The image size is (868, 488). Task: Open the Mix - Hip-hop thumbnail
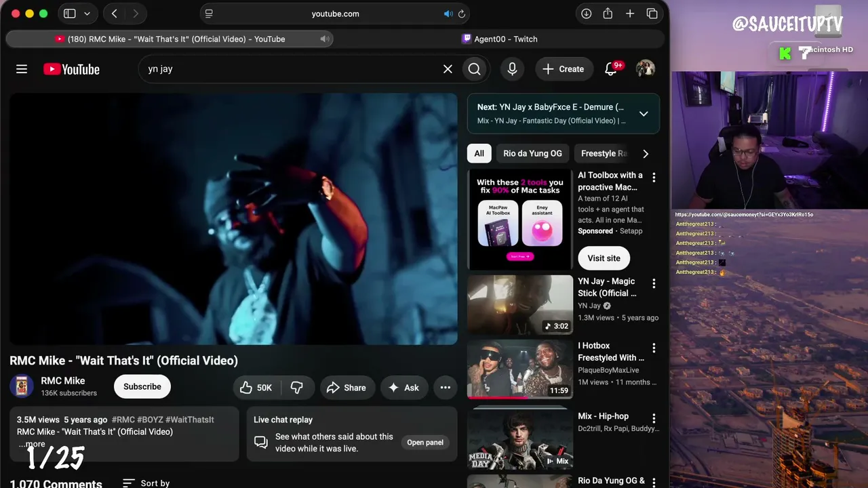pos(520,438)
